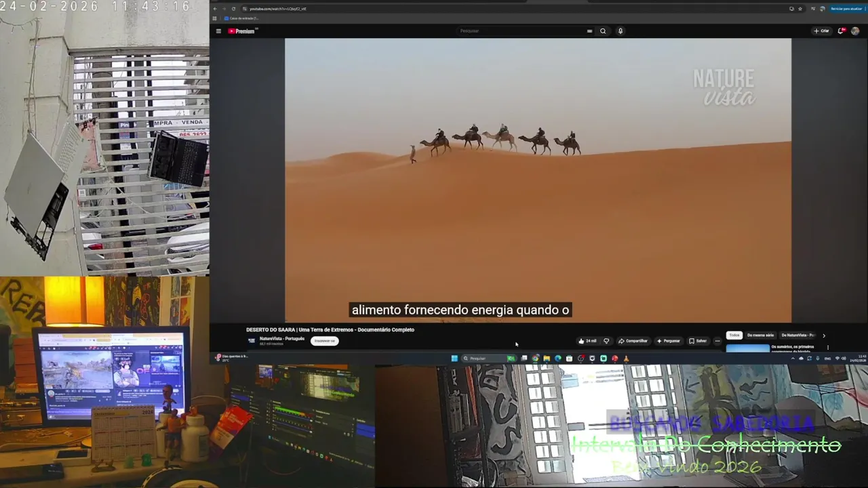
Task: Go to YouTube Premium home logo
Action: 241,30
